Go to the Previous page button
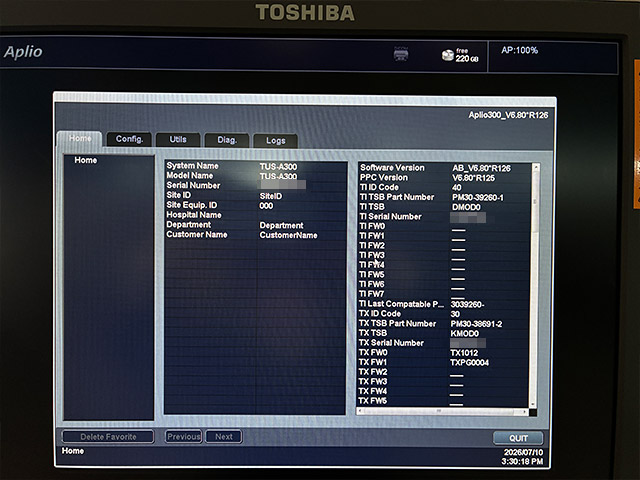640x480 pixels. [x=184, y=437]
